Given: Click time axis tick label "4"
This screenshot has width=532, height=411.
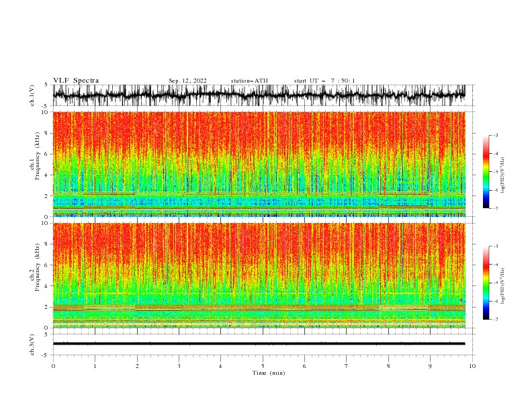Looking at the screenshot, I should point(220,366).
